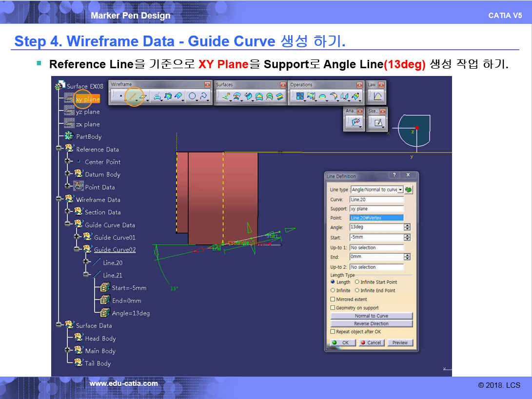Viewport: 532px width, 399px height.
Task: Click the first icon in Surfaces toolbar
Action: [225, 96]
